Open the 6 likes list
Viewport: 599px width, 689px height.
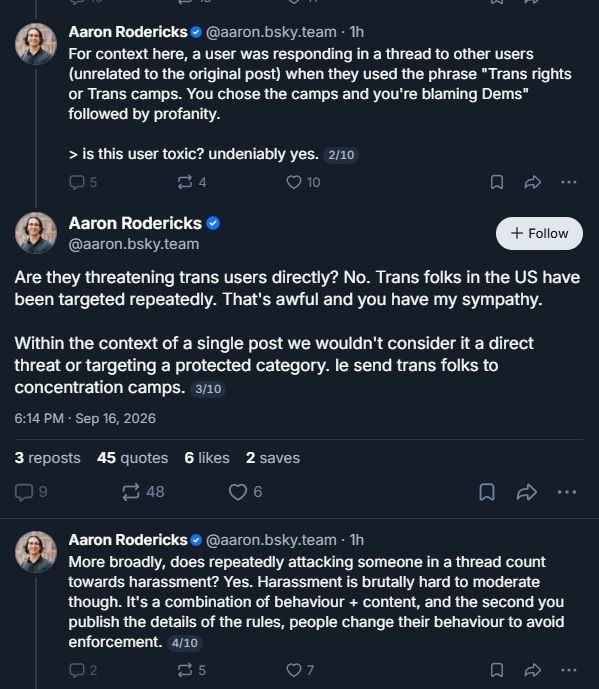click(207, 458)
